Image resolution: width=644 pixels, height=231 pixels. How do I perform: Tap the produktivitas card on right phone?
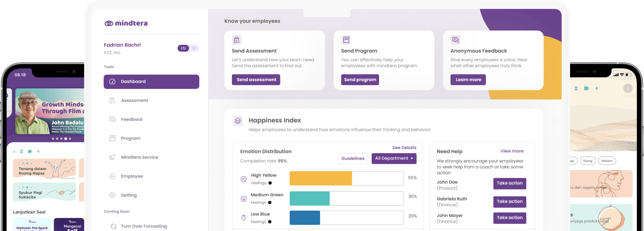click(x=601, y=217)
